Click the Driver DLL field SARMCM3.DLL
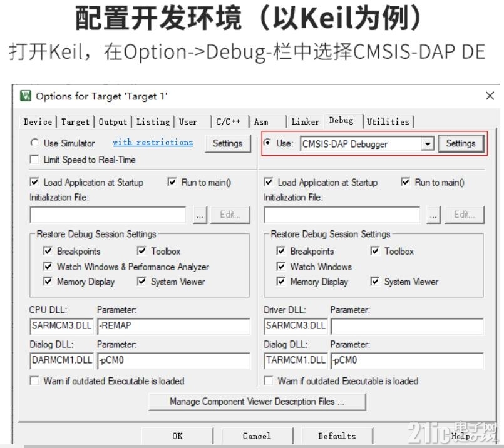 pos(296,326)
